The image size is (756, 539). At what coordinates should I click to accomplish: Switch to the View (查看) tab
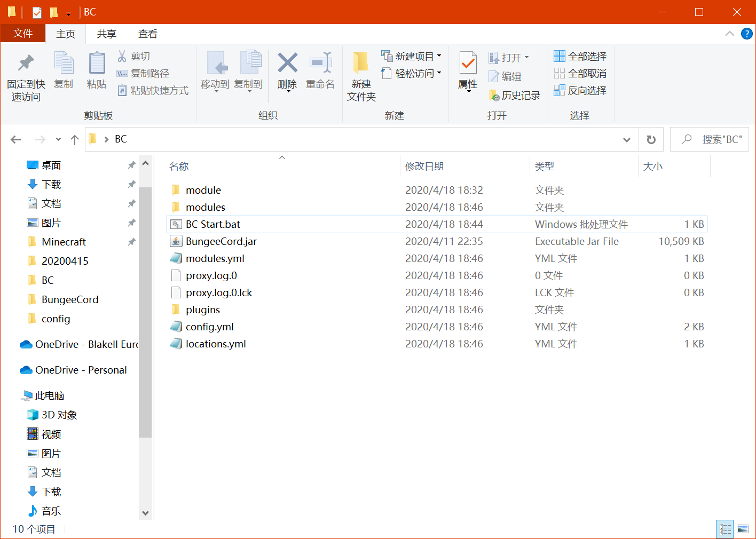click(148, 34)
